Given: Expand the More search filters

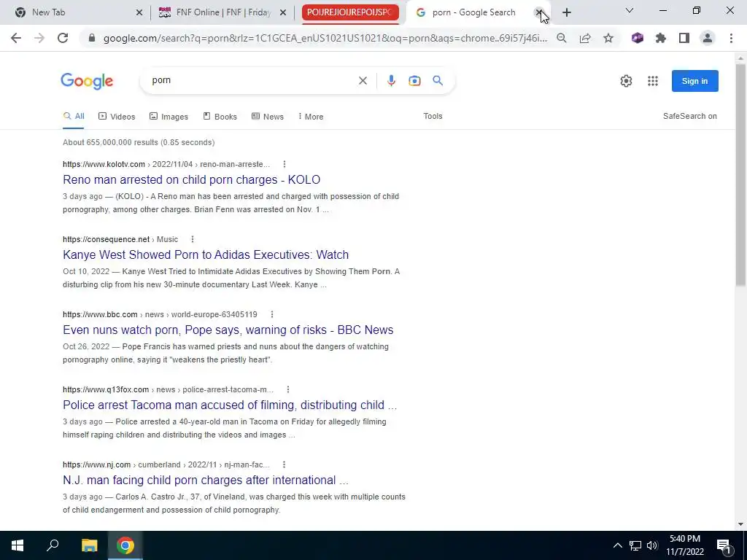Looking at the screenshot, I should pyautogui.click(x=311, y=117).
